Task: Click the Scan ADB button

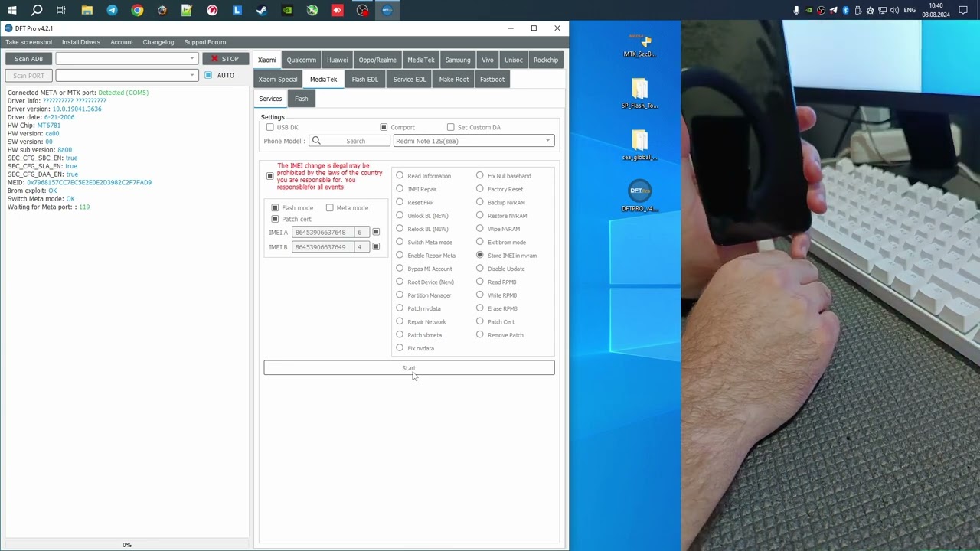Action: (28, 59)
